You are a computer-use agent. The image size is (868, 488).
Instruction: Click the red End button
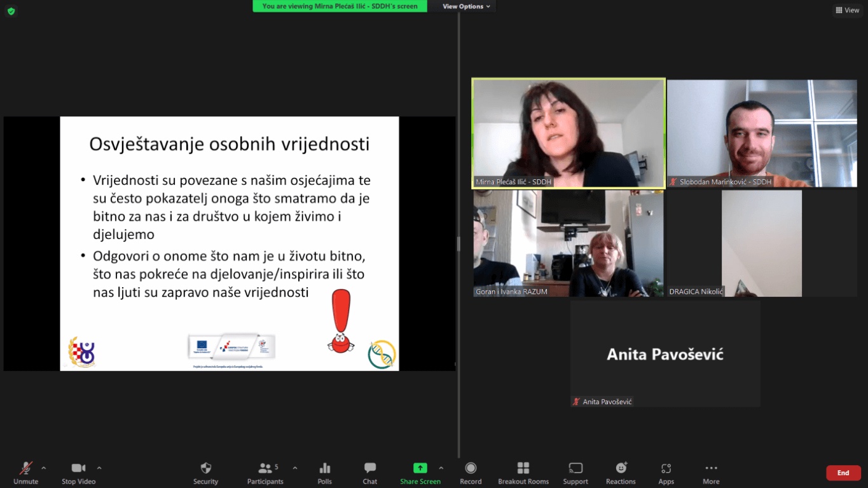point(843,473)
